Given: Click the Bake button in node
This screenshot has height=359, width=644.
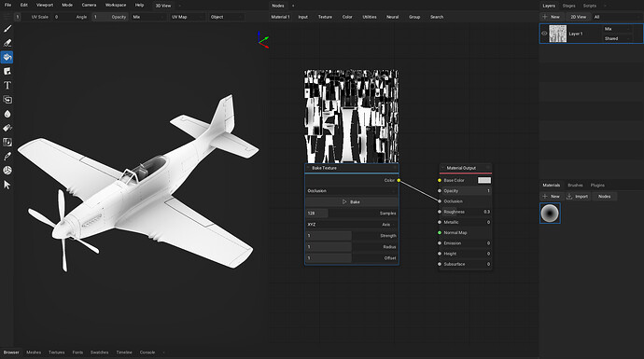Looking at the screenshot, I should [x=352, y=201].
